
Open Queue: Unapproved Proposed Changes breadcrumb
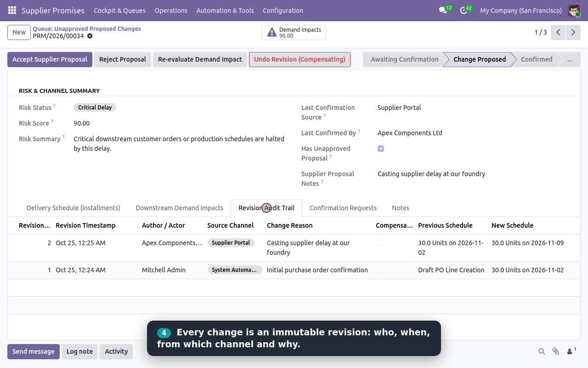point(87,29)
